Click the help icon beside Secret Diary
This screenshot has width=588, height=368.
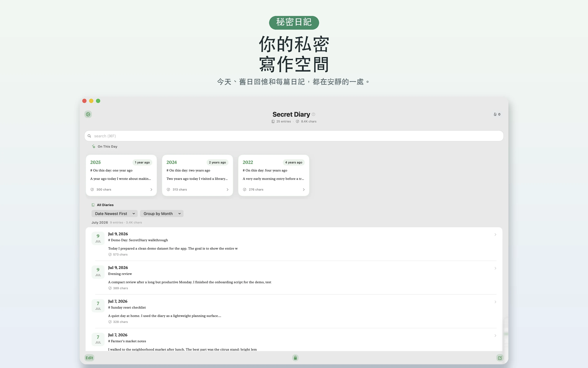313,114
